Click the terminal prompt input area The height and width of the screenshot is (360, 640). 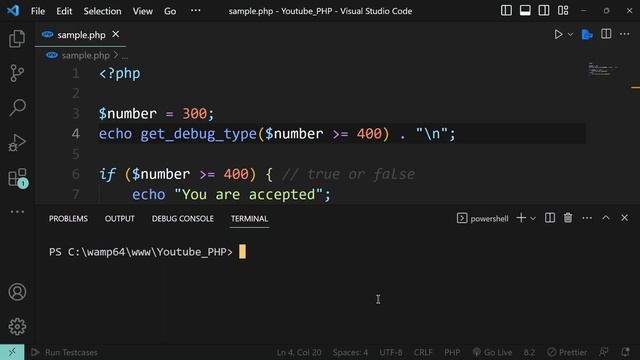tap(242, 251)
